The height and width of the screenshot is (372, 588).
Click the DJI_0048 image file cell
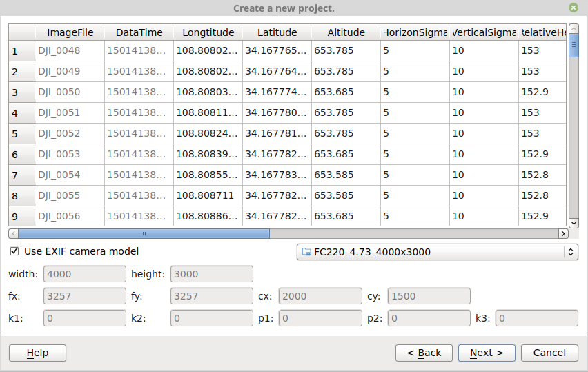(x=70, y=51)
